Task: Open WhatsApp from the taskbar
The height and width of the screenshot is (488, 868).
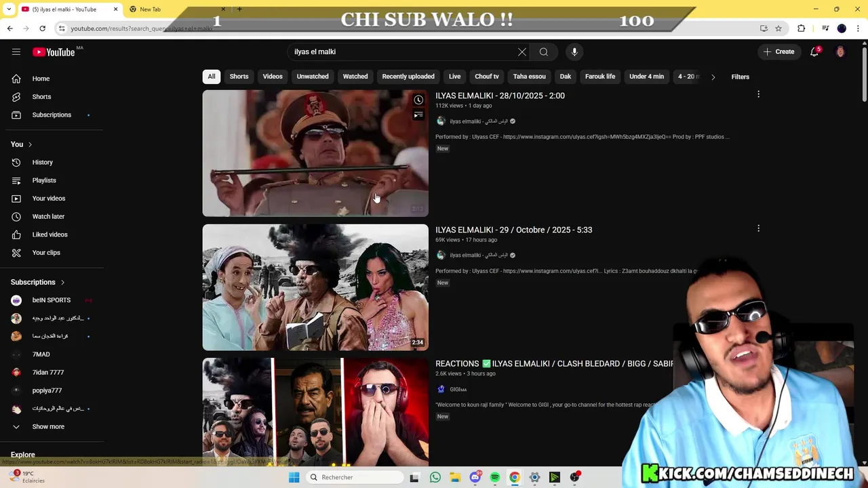Action: [x=435, y=477]
